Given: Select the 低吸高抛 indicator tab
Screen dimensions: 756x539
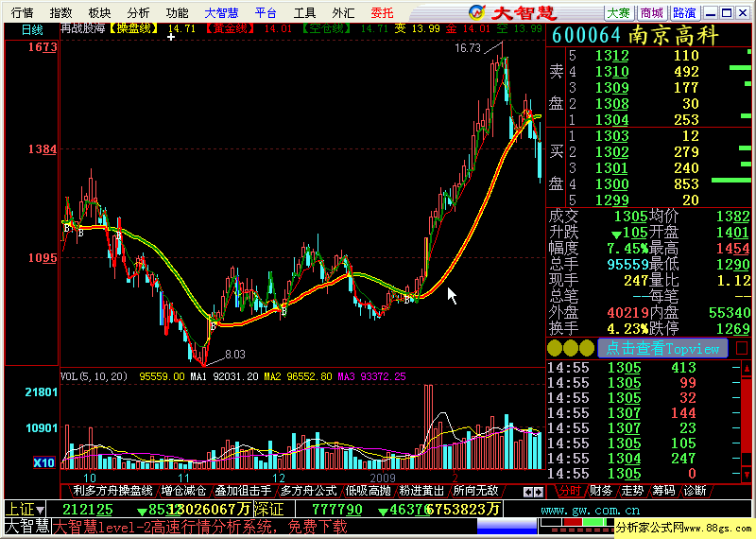Looking at the screenshot, I should [368, 491].
